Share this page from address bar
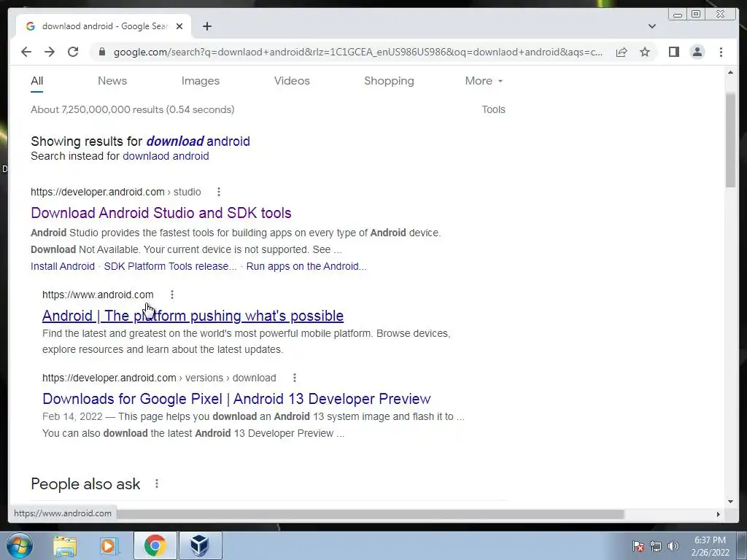The width and height of the screenshot is (747, 560). click(622, 52)
